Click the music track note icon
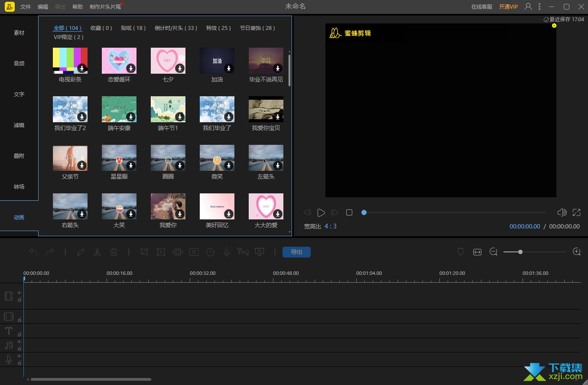 9,346
